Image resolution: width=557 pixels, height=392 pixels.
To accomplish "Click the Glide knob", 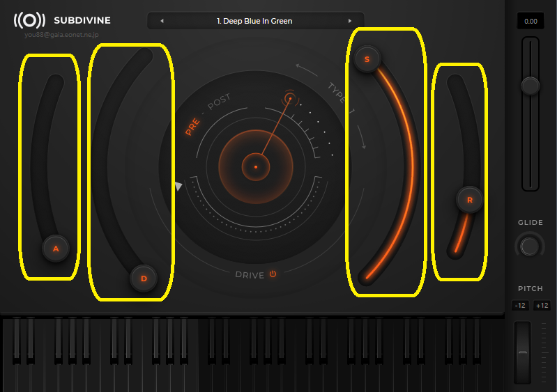I will point(530,245).
